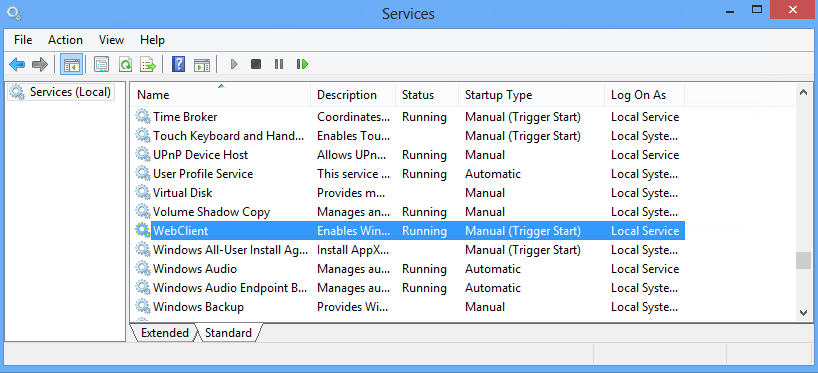Select the UPnP Device Host service name

pyautogui.click(x=200, y=155)
